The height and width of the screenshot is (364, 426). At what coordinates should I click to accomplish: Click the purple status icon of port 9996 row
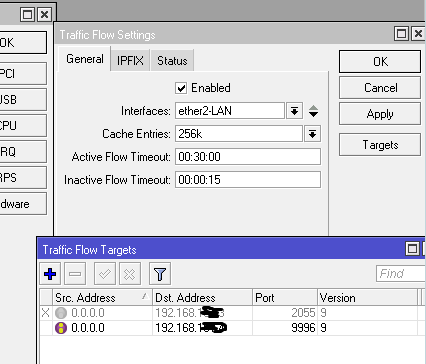pyautogui.click(x=61, y=328)
